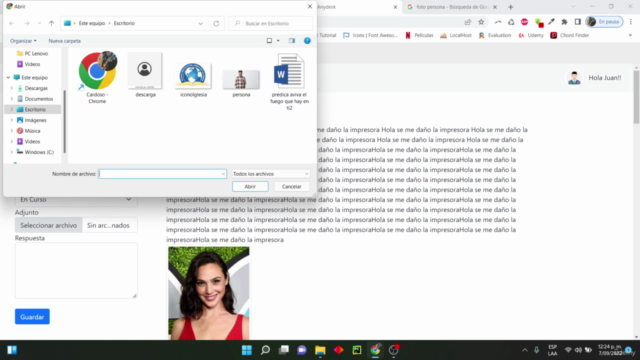Open the Música folder
Screen dimensions: 640x360
point(32,131)
